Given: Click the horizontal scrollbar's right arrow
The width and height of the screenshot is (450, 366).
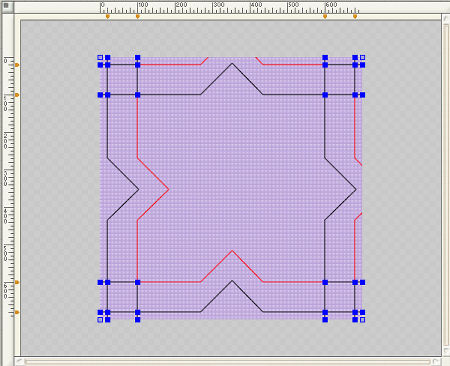Looking at the screenshot, I should coord(436,361).
